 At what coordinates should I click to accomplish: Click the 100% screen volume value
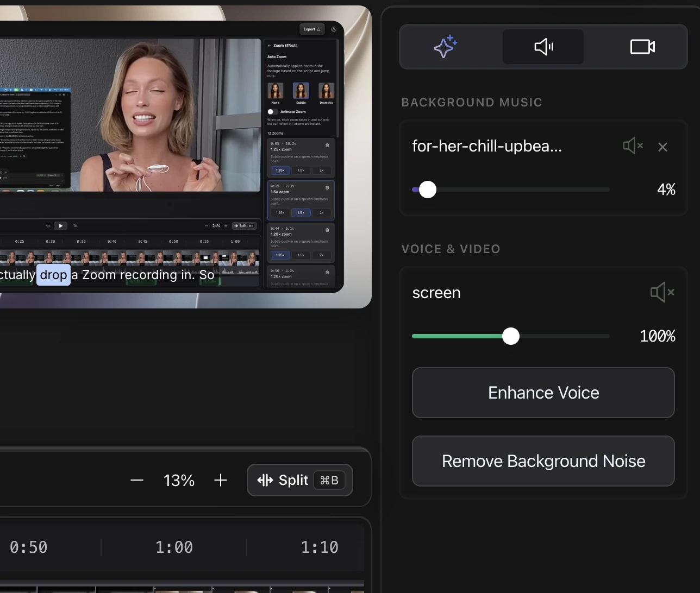tap(658, 336)
